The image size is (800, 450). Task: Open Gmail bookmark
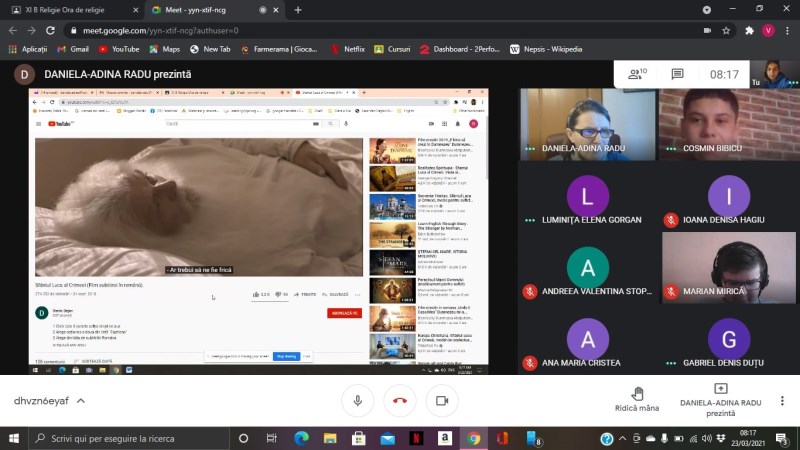coord(73,49)
